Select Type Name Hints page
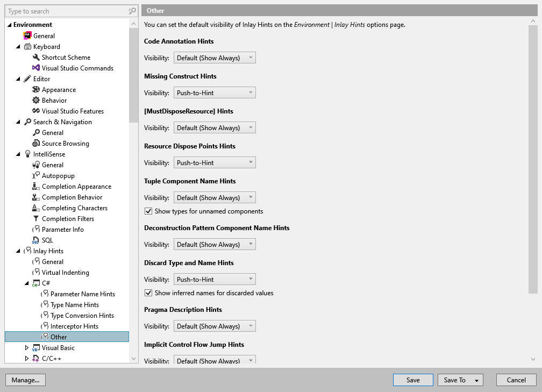 (75, 304)
